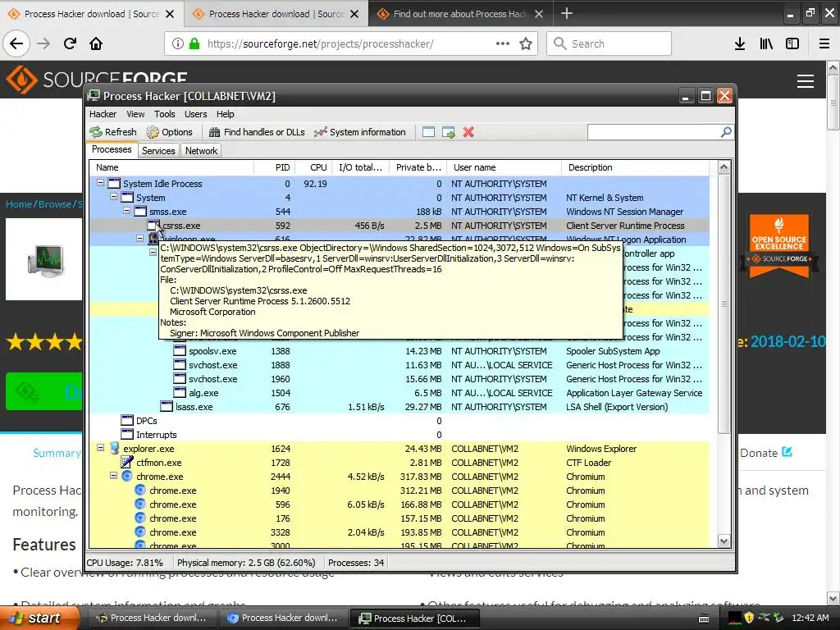The height and width of the screenshot is (630, 840).
Task: Sort by the Name column header
Action: click(171, 167)
